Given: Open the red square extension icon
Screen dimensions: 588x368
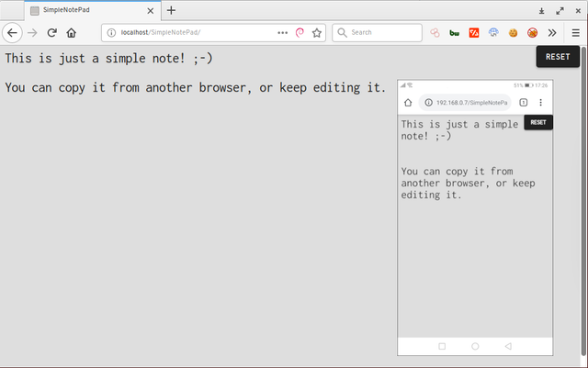Looking at the screenshot, I should pos(474,33).
